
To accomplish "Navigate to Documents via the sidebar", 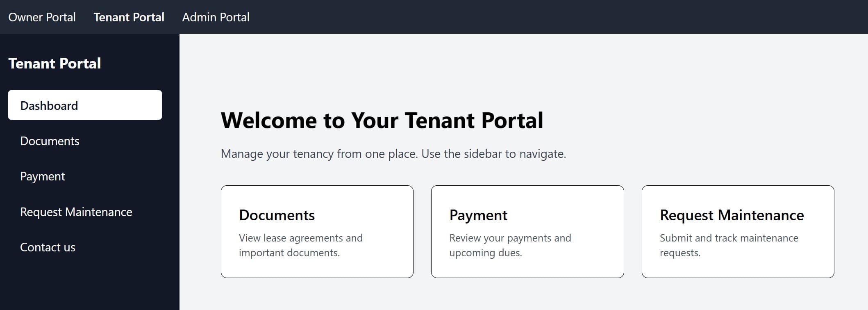I will click(x=50, y=141).
